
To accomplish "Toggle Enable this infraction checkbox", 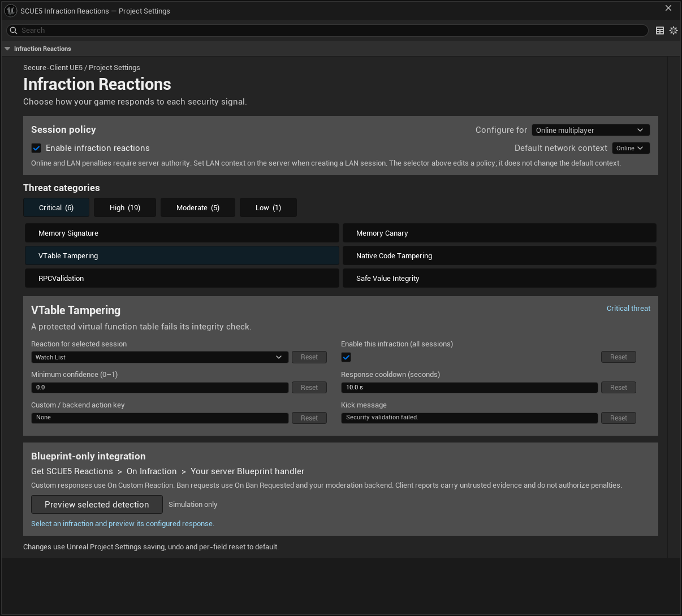I will 346,357.
